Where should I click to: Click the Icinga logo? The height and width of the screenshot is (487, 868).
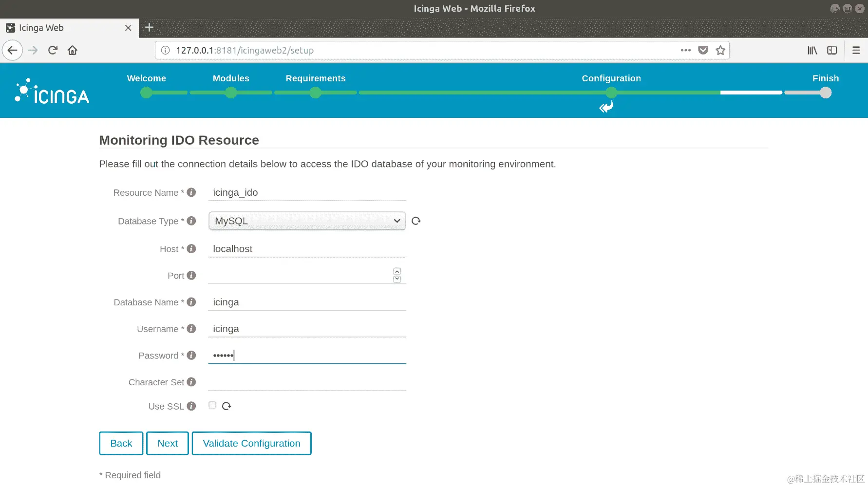pyautogui.click(x=52, y=91)
